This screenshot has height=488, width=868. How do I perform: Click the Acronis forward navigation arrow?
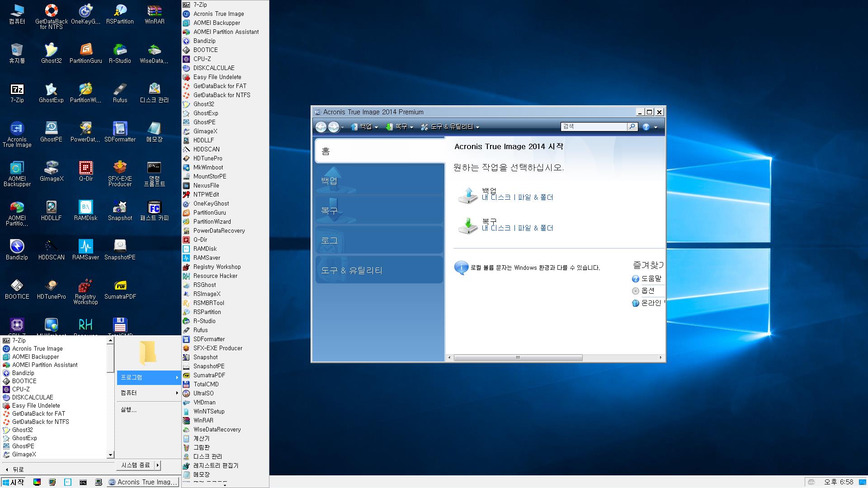click(x=334, y=127)
